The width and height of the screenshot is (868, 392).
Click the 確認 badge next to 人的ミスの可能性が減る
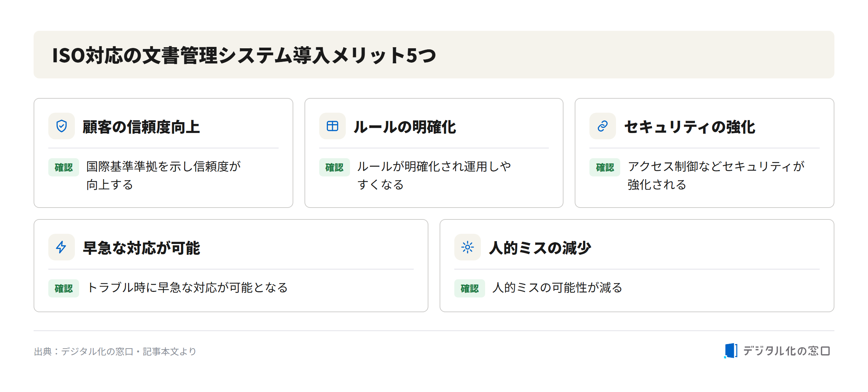click(x=470, y=288)
